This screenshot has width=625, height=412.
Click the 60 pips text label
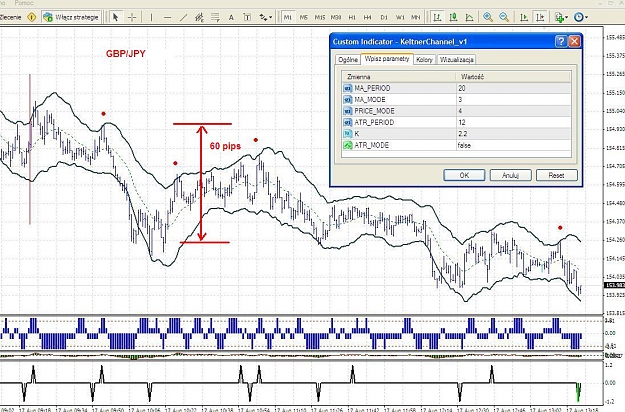(225, 146)
